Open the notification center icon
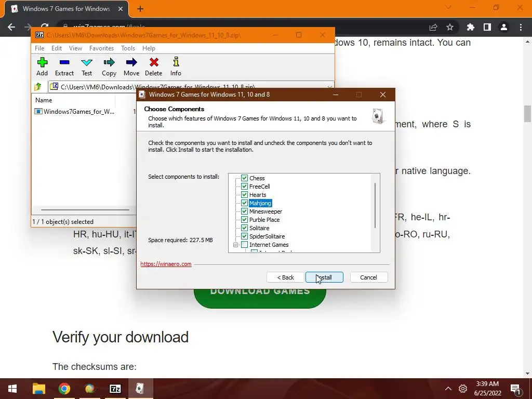The width and height of the screenshot is (532, 399). click(x=516, y=389)
